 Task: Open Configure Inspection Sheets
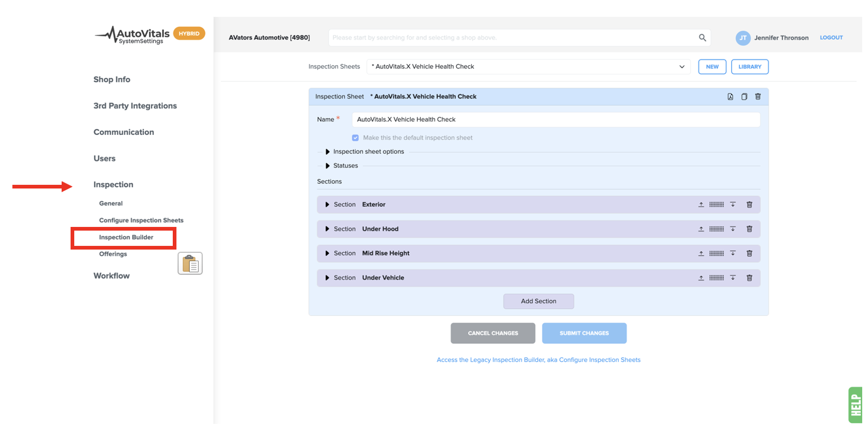141,221
